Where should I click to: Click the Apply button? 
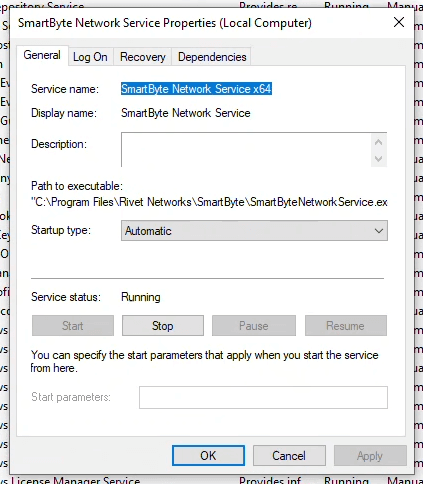pyautogui.click(x=370, y=455)
